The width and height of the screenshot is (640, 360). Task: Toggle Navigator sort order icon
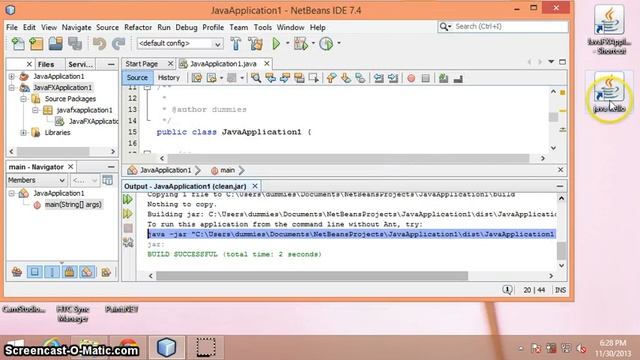point(106,272)
